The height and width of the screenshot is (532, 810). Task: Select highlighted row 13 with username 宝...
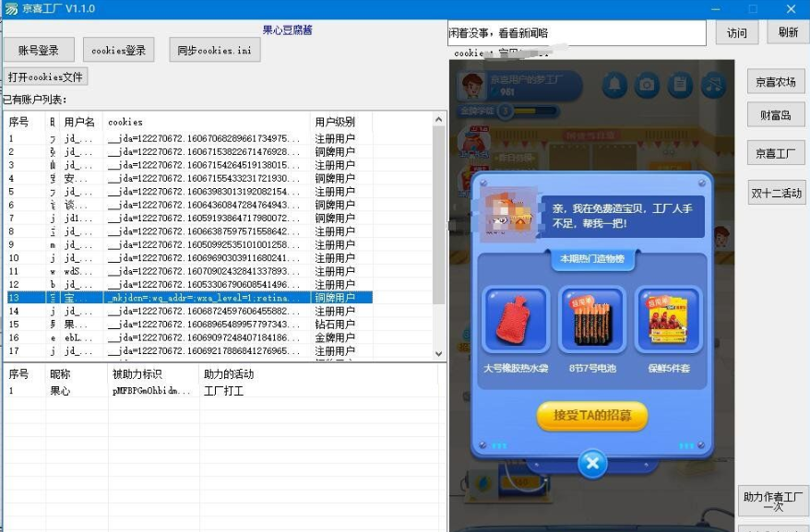tap(189, 298)
